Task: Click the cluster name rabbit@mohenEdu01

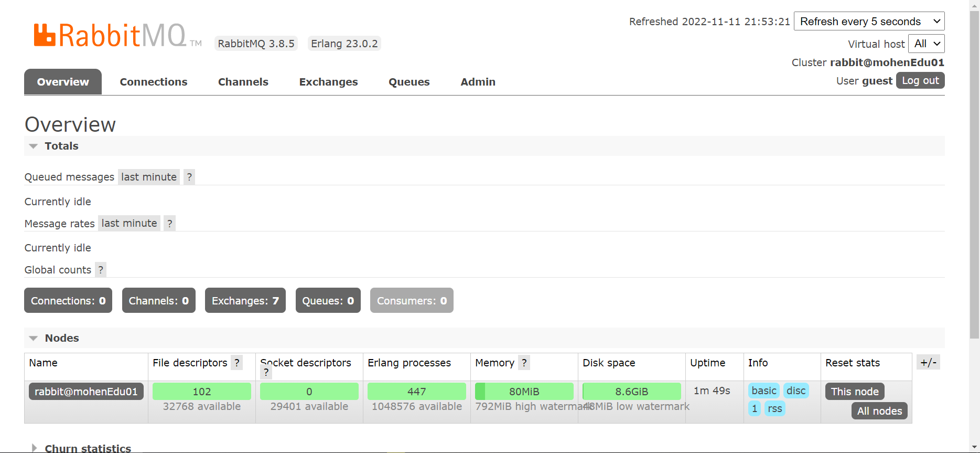Action: tap(887, 62)
